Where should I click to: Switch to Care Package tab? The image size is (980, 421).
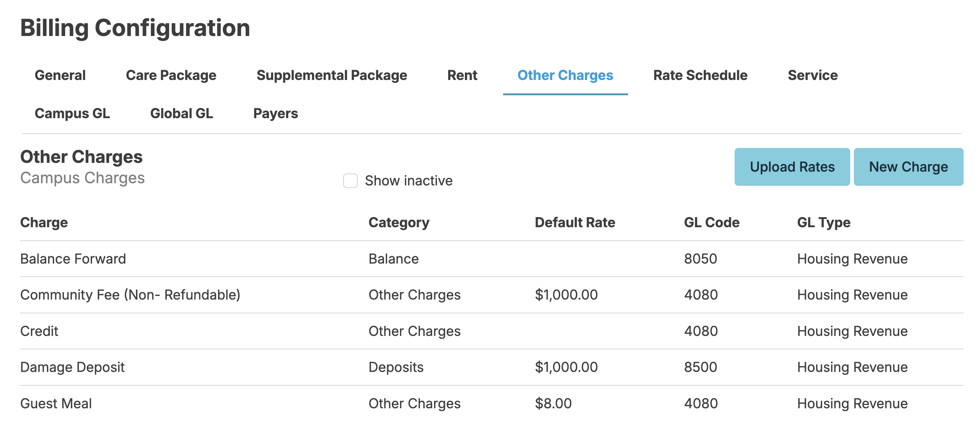tap(171, 75)
